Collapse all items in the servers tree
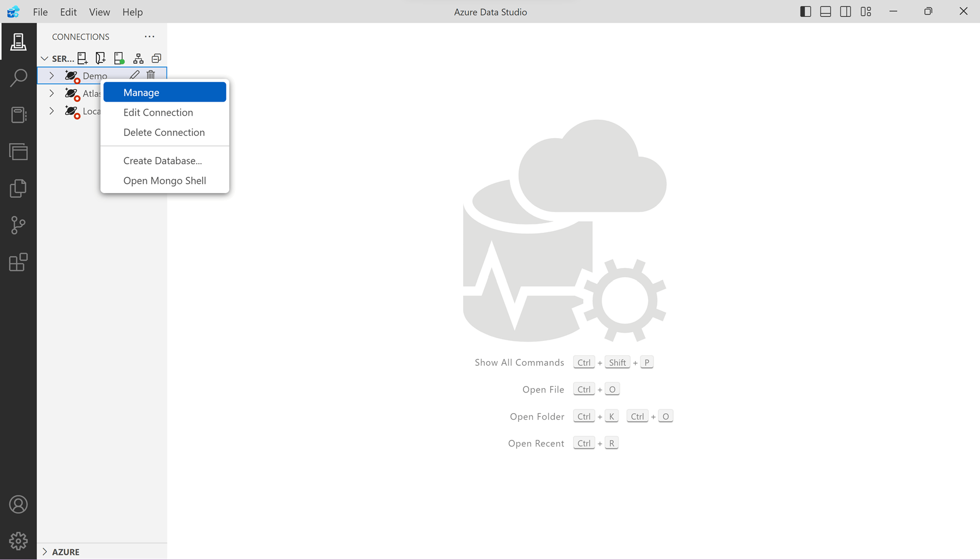This screenshot has width=980, height=560. coord(157,58)
